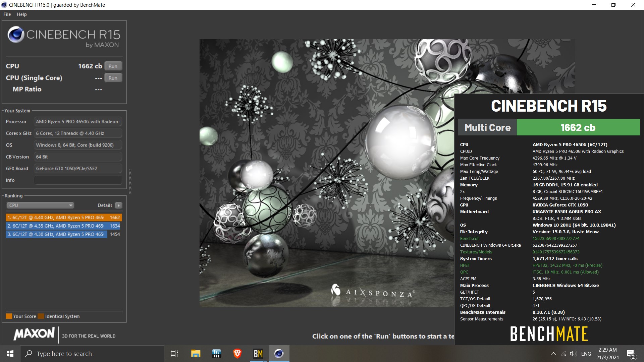This screenshot has width=644, height=362.
Task: Open the Help menu
Action: [x=22, y=14]
